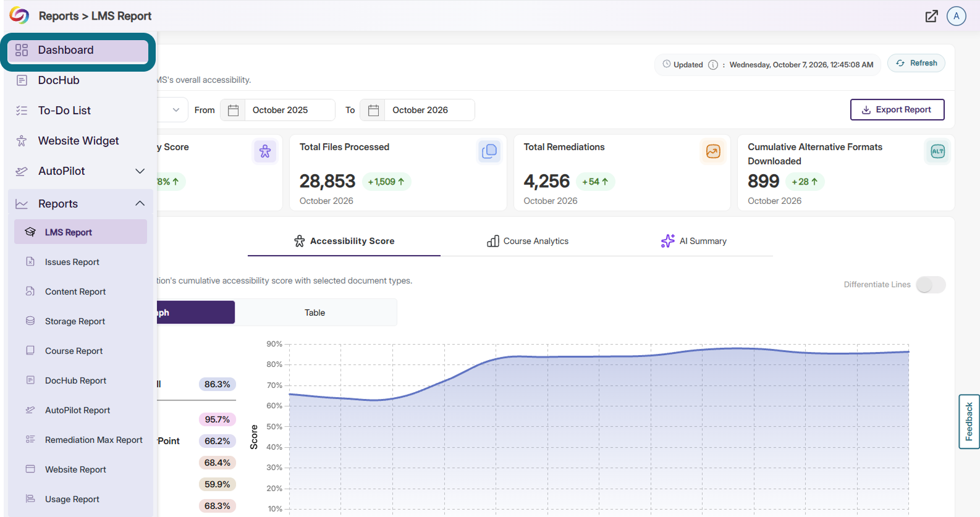The image size is (980, 517).
Task: Click the Export Report button
Action: (x=897, y=110)
